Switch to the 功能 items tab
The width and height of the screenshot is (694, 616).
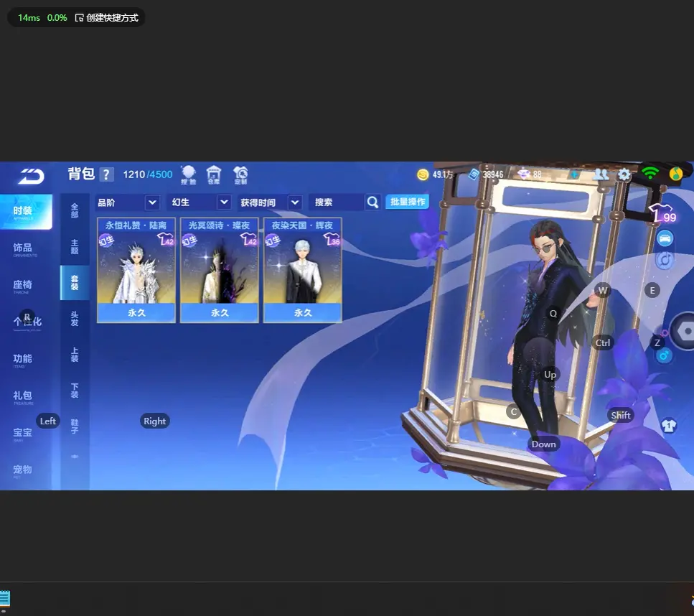point(22,360)
